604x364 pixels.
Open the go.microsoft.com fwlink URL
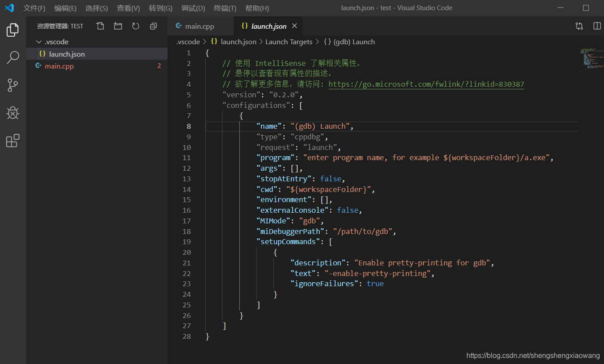click(x=426, y=84)
